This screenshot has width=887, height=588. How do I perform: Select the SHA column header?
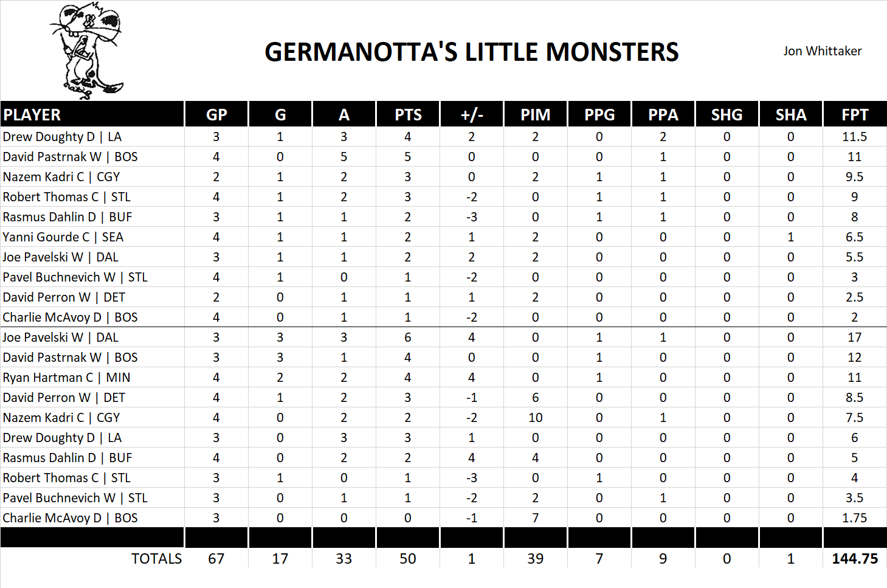[x=791, y=115]
